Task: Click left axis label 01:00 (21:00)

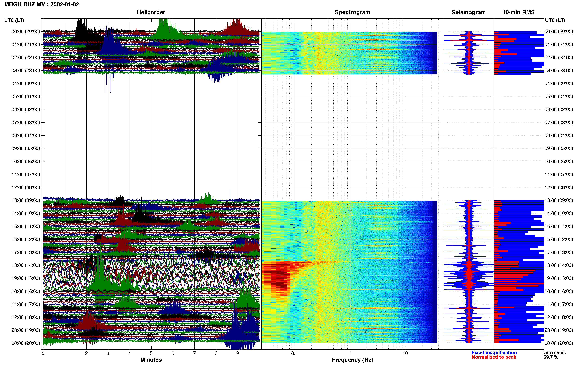Action: (26, 45)
